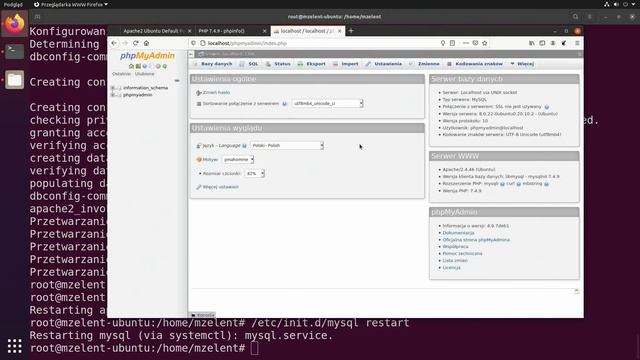This screenshot has width=640, height=360.
Task: Open Oficjalna strona phpMyAdmina link
Action: coord(476,240)
